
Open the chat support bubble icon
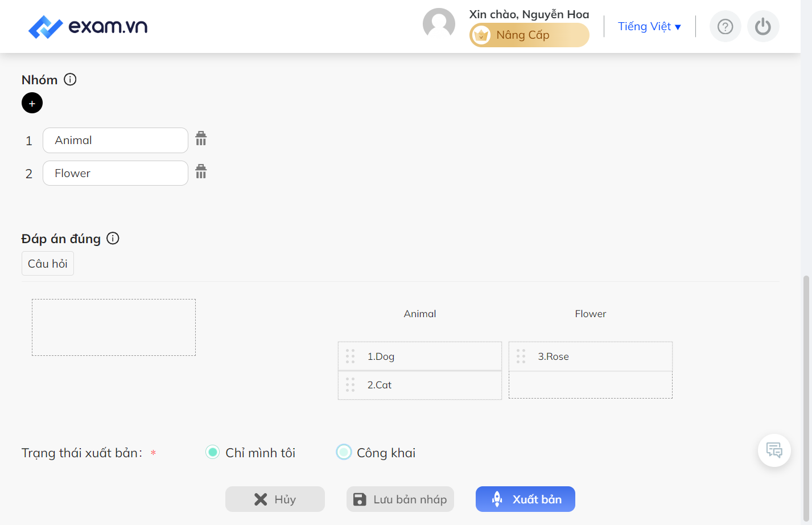(774, 450)
